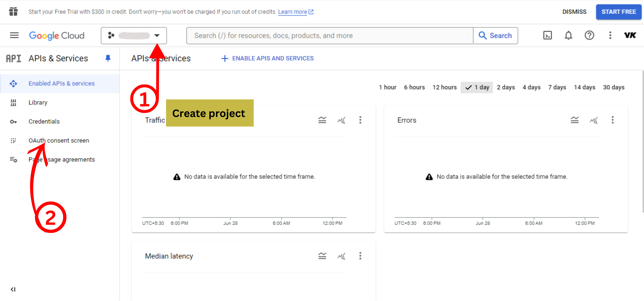Click ENABLE APIS AND SERVICES
Image resolution: width=644 pixels, height=301 pixels.
tap(268, 58)
